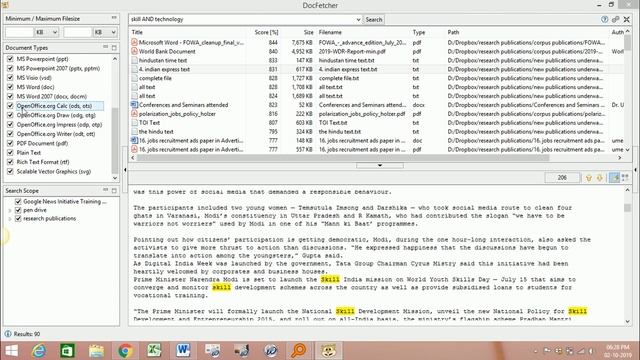640x360 pixels.
Task: Uncheck MS Word (doc) type
Action: pyautogui.click(x=10, y=87)
